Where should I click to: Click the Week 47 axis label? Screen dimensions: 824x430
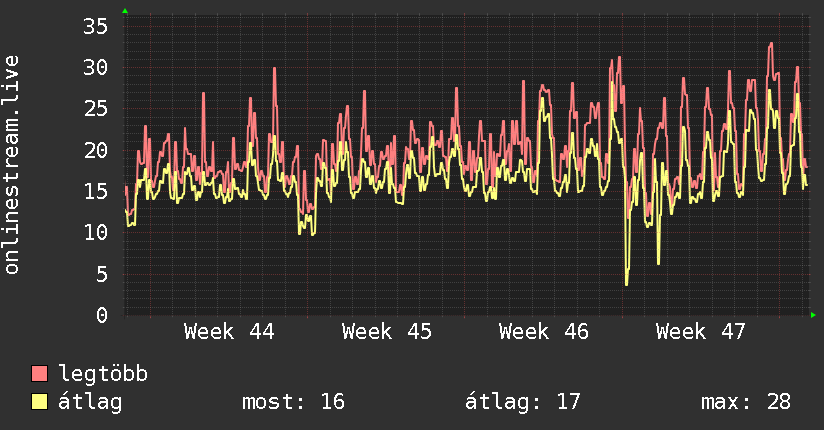tap(701, 332)
